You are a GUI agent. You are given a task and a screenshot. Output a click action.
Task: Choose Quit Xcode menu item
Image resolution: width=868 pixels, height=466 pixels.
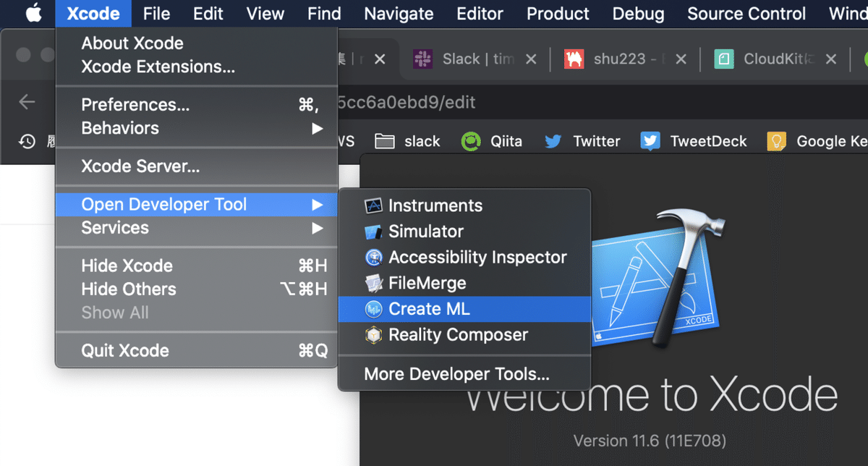click(125, 351)
